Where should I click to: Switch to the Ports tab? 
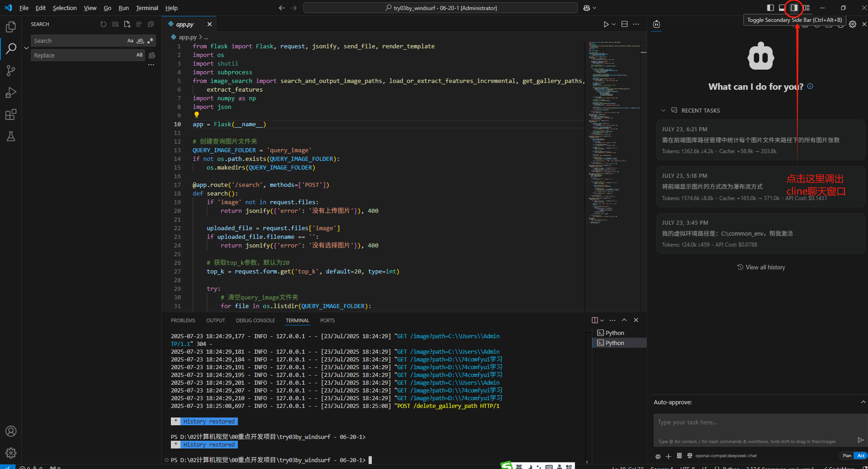[327, 320]
